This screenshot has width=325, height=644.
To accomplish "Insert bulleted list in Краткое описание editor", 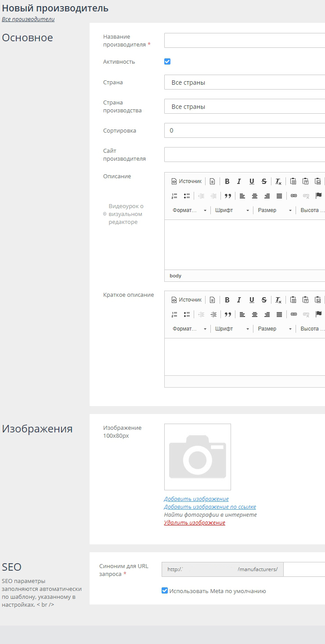I will coord(187,314).
